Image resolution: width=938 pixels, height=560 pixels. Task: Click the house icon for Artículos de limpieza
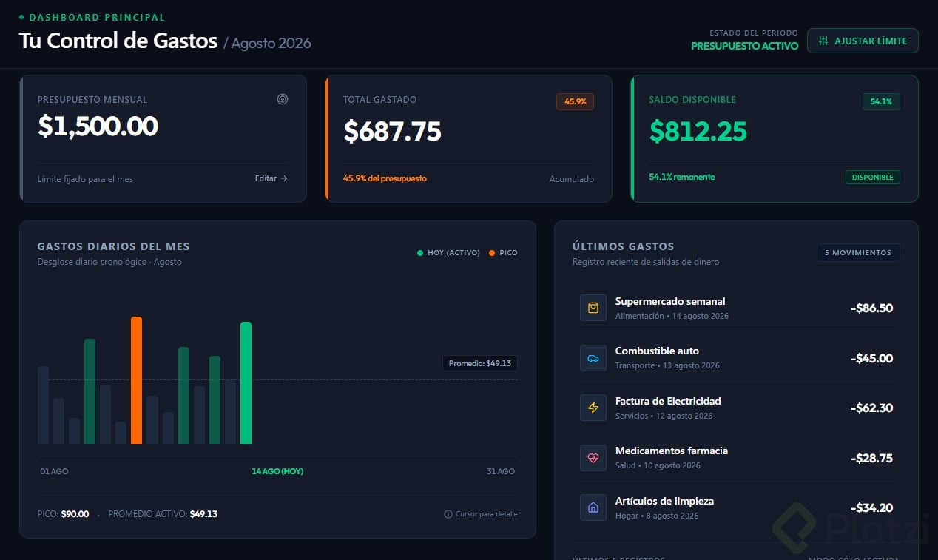pyautogui.click(x=593, y=507)
